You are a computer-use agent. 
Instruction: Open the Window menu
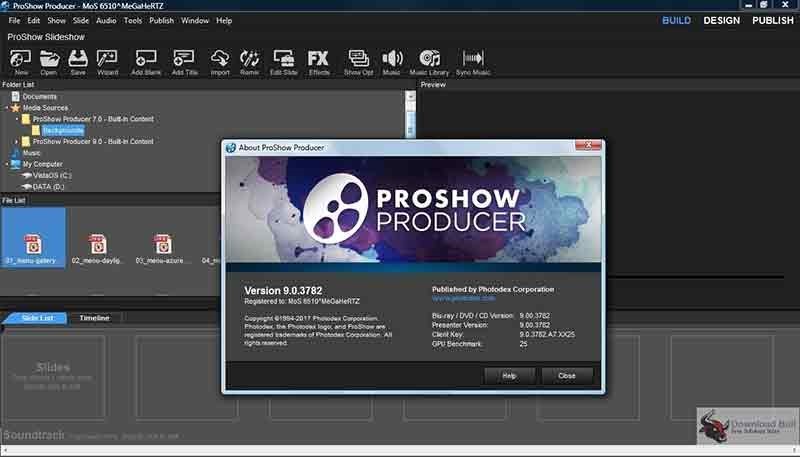click(x=195, y=20)
